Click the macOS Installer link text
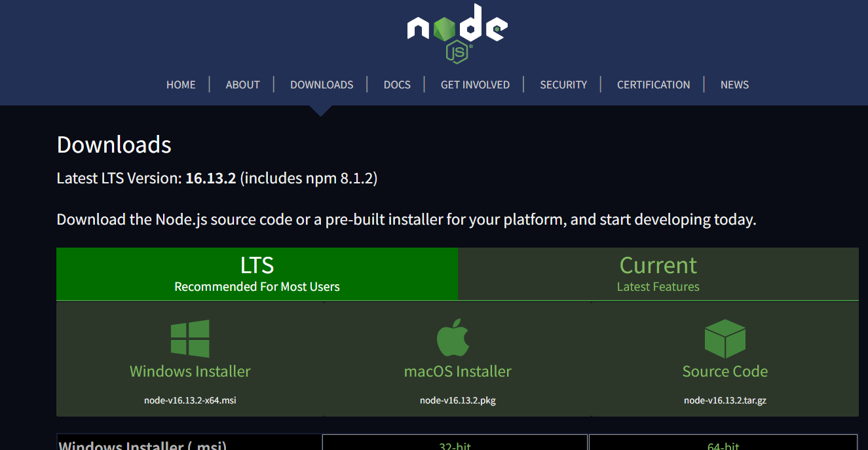Viewport: 868px width, 450px height. click(x=457, y=371)
